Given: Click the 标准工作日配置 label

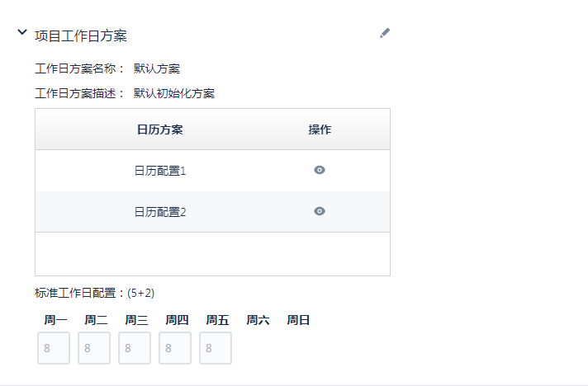Looking at the screenshot, I should click(78, 293).
